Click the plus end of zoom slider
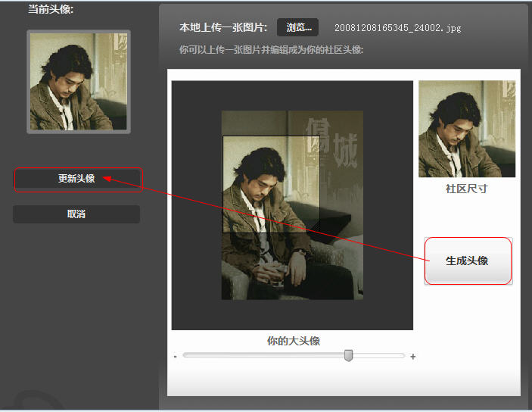The height and width of the screenshot is (412, 532). [413, 356]
